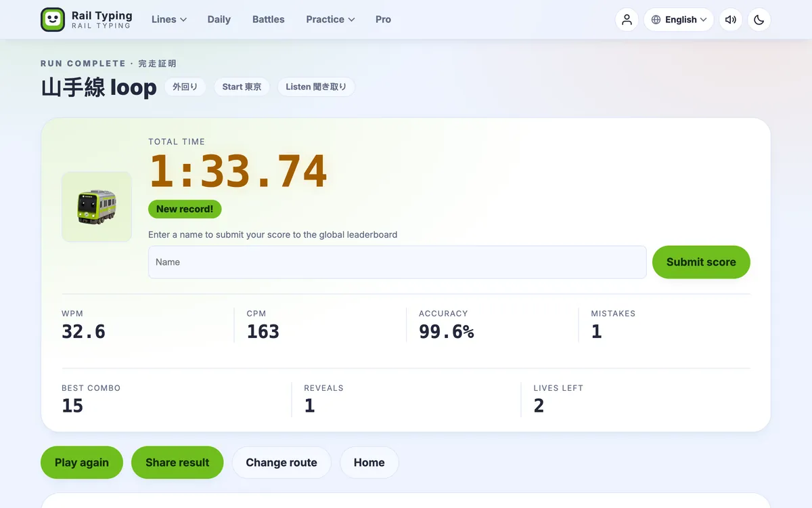Viewport: 812px width, 508px height.
Task: Click the Start 東京 chip
Action: 242,87
